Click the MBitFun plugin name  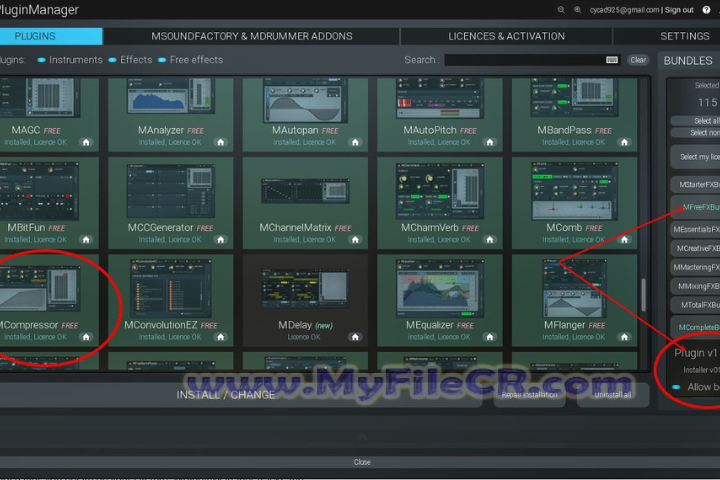[26, 228]
